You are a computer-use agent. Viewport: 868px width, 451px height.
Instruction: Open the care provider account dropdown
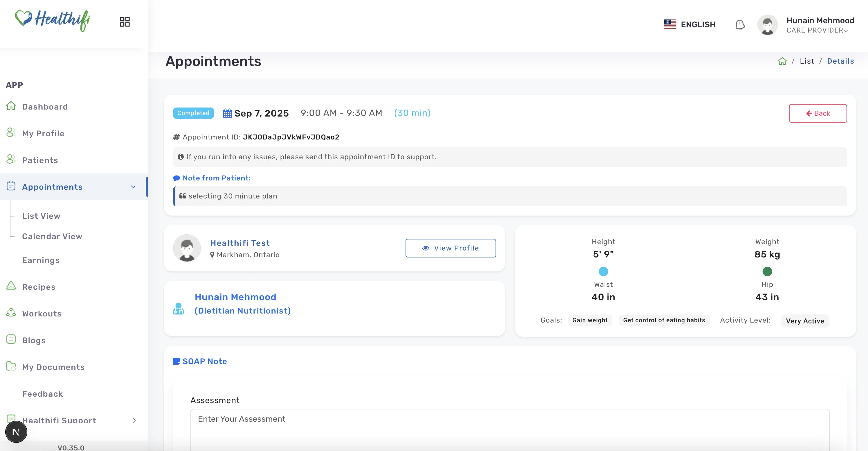(820, 25)
